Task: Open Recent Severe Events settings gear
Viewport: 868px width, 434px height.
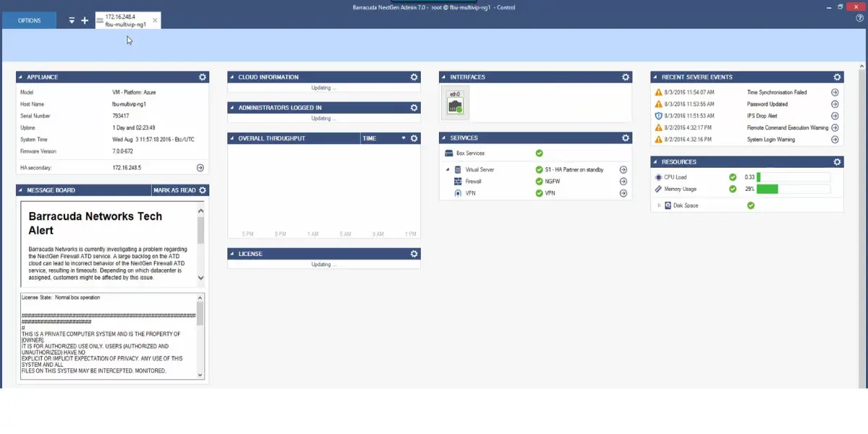Action: [837, 77]
